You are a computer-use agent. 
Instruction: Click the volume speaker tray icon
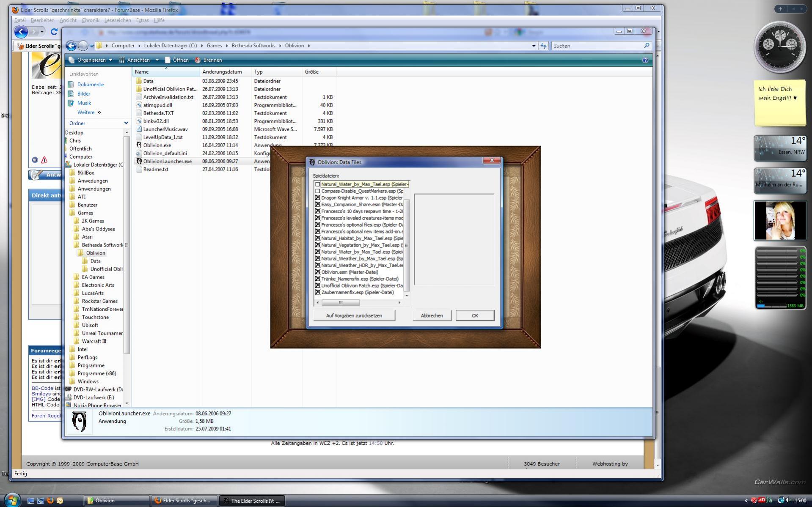click(x=788, y=501)
